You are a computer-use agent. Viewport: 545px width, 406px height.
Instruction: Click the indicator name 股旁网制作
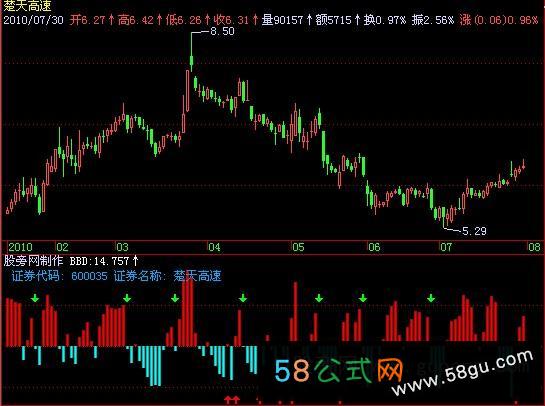(33, 261)
